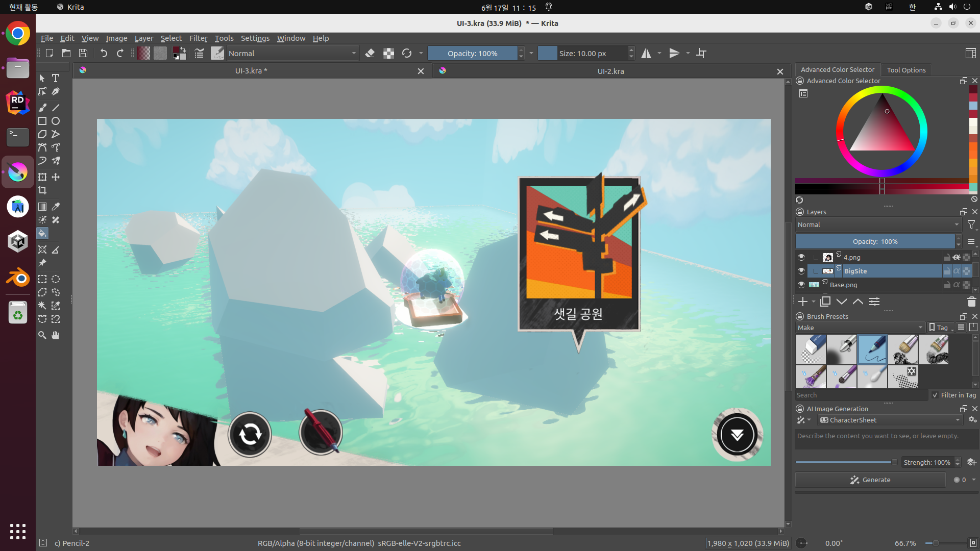The image size is (980, 551).
Task: Duplicate the selected layer
Action: (x=825, y=302)
